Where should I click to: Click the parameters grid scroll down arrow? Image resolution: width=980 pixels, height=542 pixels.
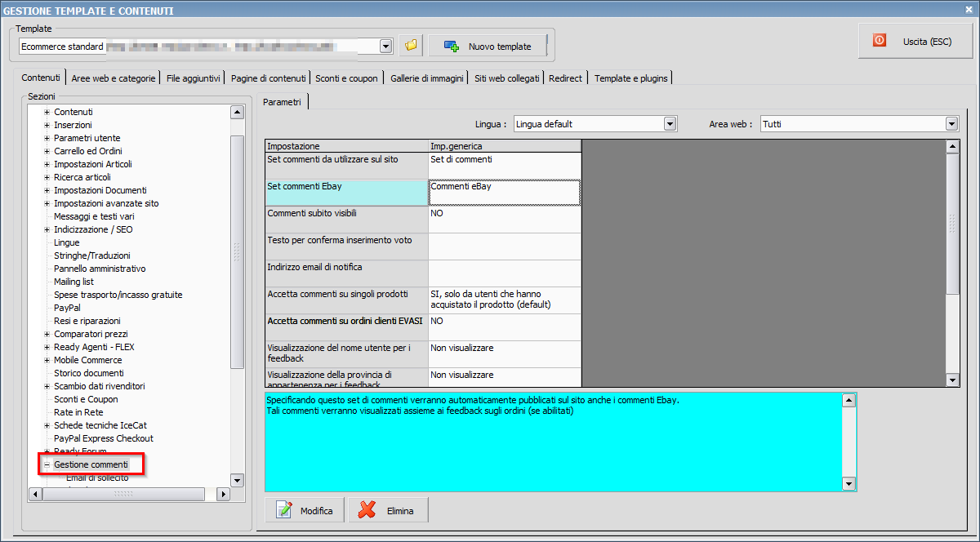tap(952, 380)
